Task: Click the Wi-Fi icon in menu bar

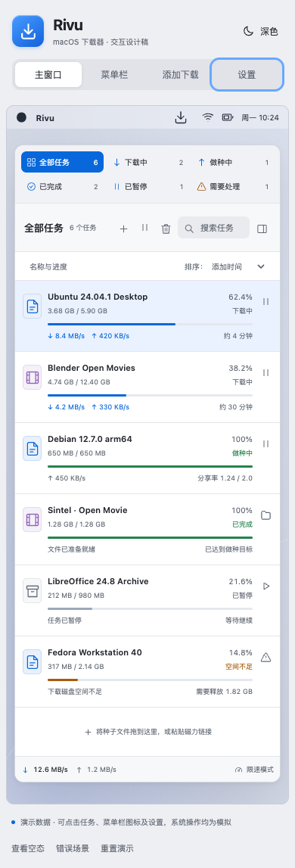Action: 208,117
